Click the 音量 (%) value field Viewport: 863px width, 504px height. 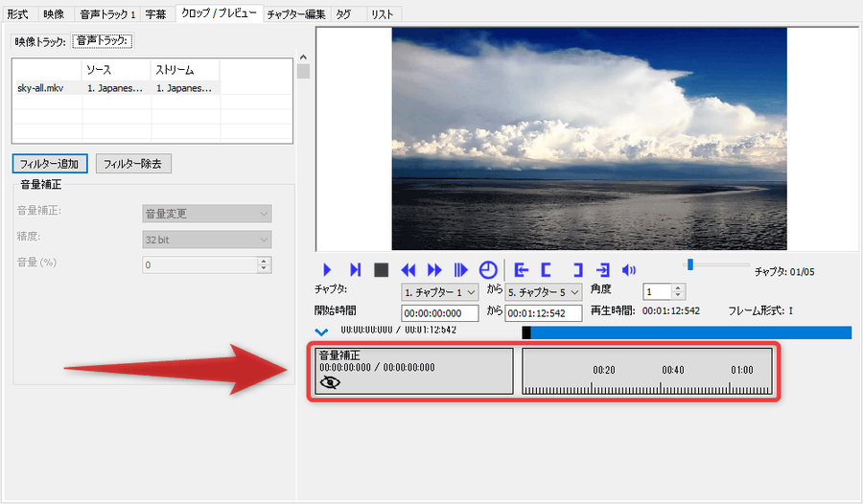tap(199, 264)
